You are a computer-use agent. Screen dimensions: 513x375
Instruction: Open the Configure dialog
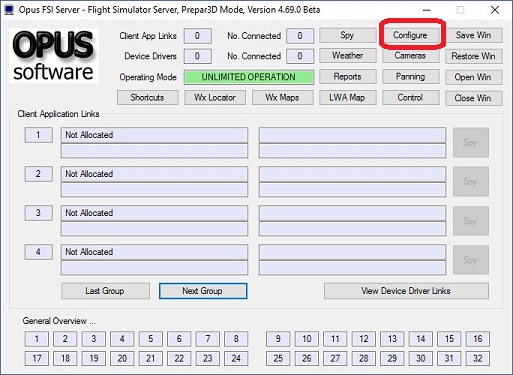click(x=410, y=35)
